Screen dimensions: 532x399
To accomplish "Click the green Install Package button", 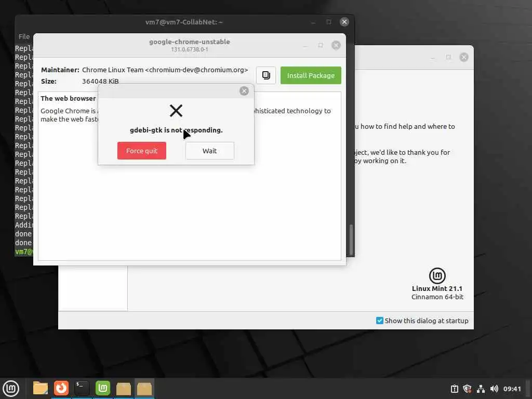I will 311,75.
